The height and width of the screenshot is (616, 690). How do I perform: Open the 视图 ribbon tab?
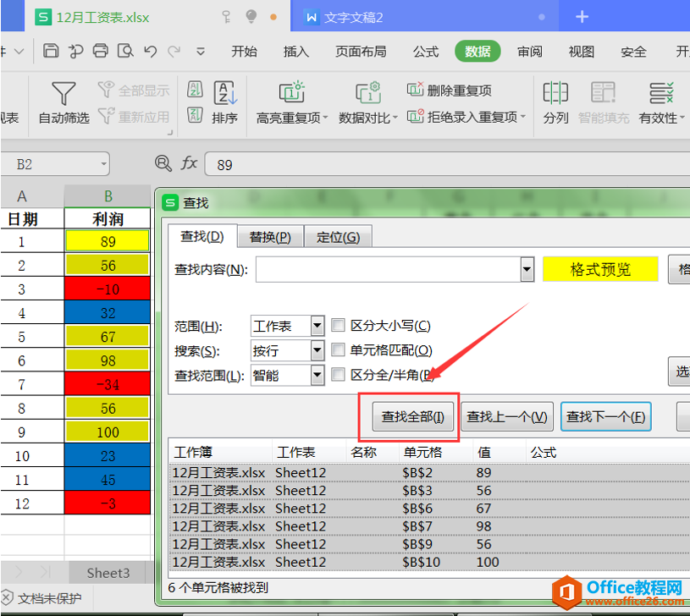[581, 52]
